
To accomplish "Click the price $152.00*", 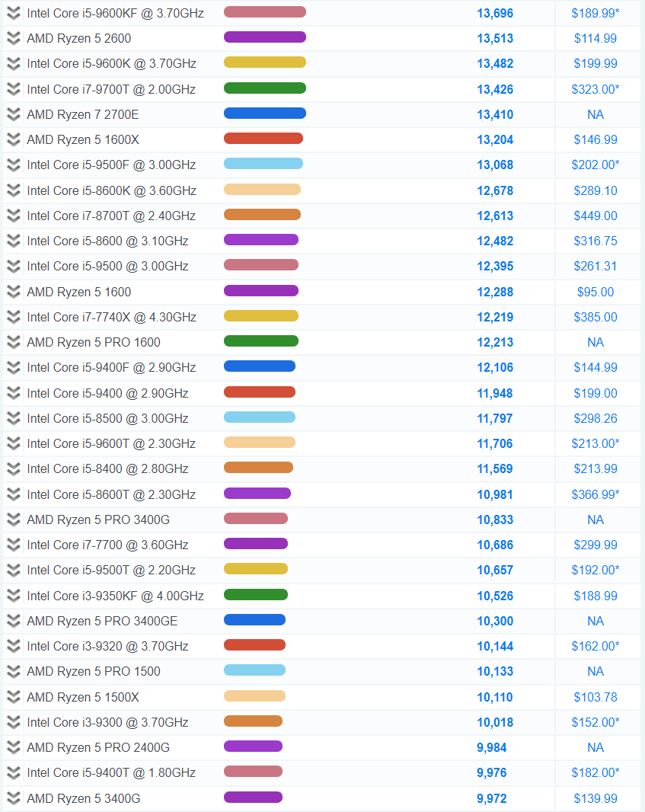I will tap(596, 722).
